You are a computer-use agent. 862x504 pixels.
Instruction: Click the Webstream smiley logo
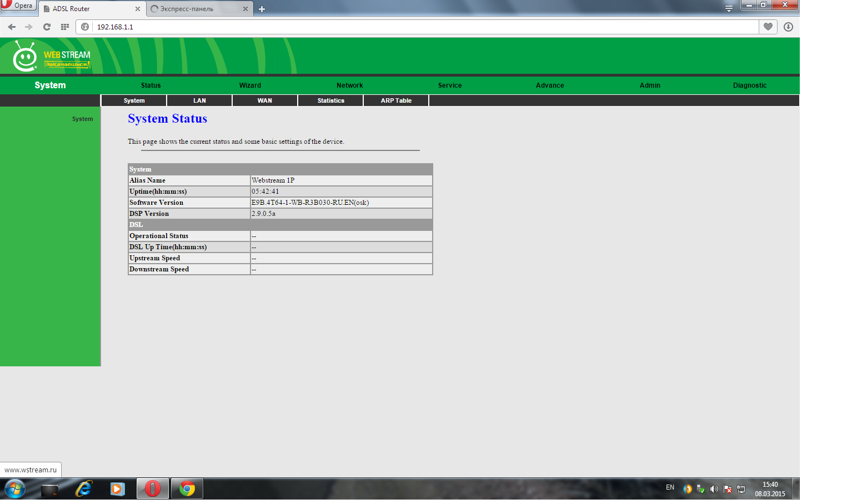pyautogui.click(x=25, y=57)
